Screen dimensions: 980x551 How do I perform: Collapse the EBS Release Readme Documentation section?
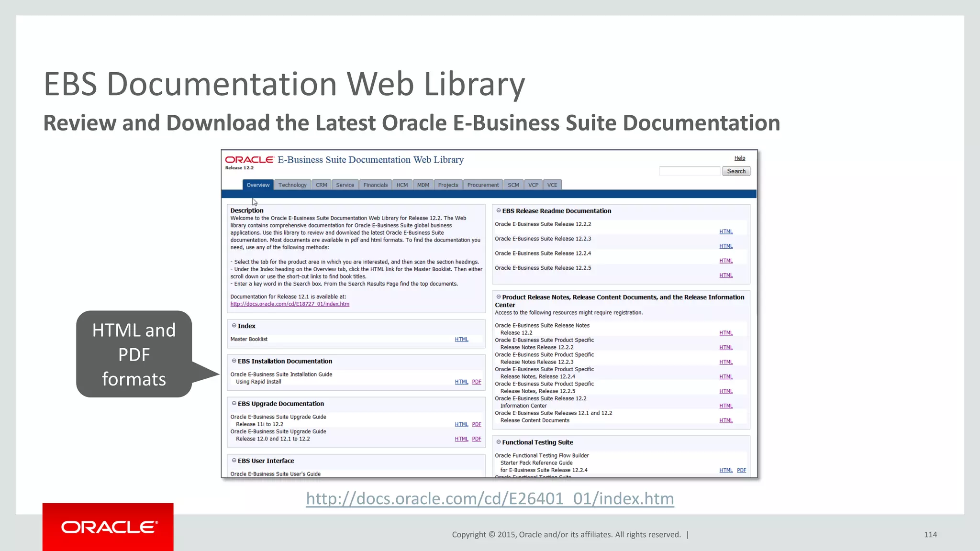(499, 210)
